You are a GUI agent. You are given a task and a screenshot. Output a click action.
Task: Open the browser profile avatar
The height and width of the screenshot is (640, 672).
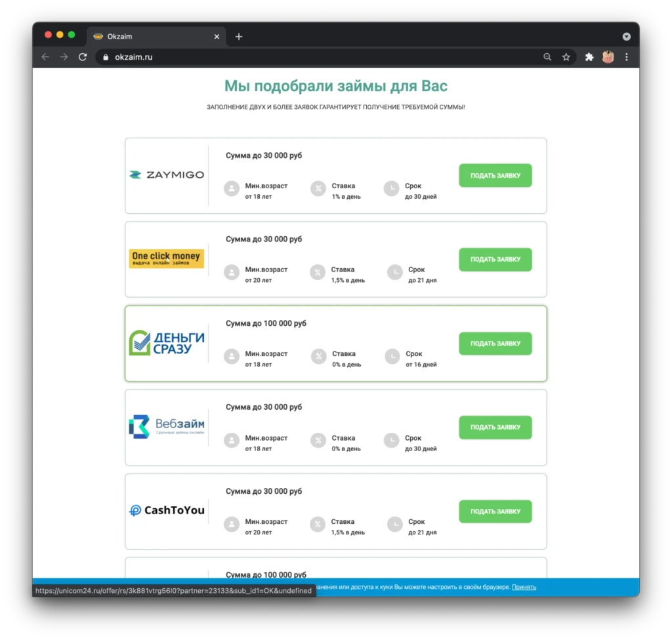(608, 57)
